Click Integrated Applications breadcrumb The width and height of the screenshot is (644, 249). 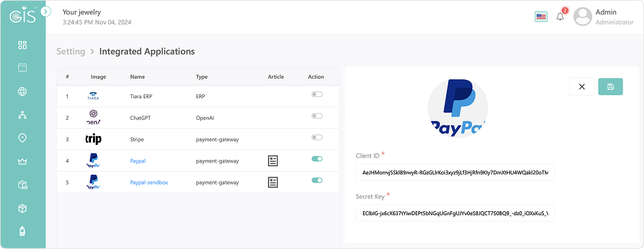tap(147, 52)
